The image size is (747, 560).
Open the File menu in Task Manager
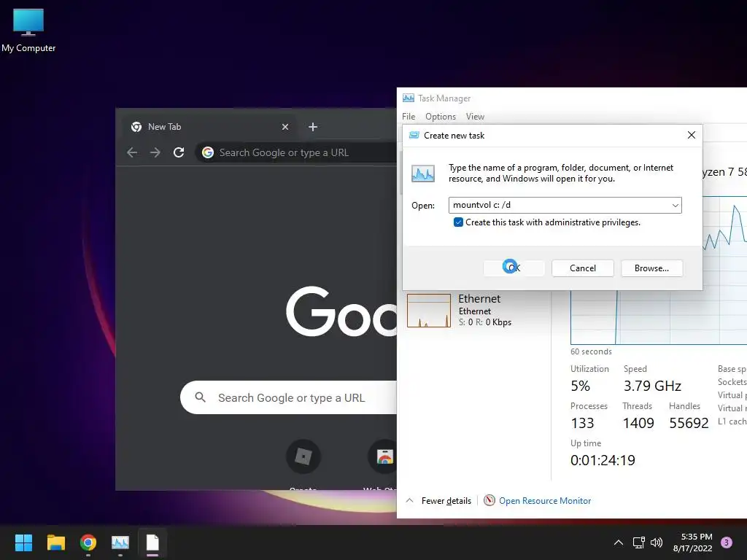point(409,117)
